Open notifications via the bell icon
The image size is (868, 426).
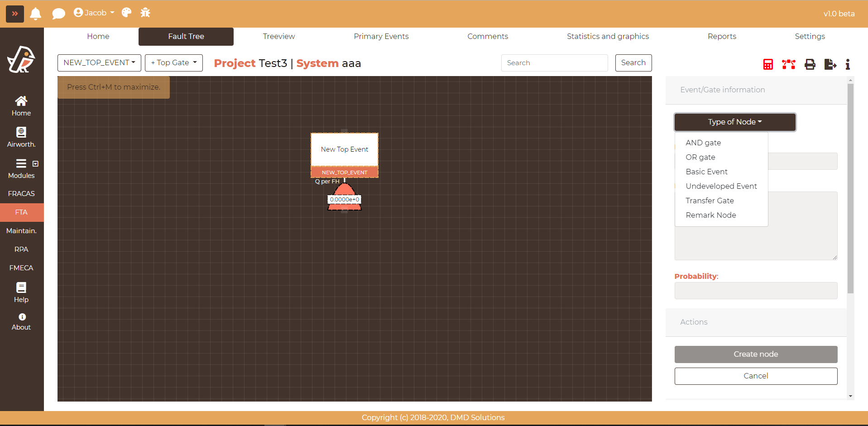click(36, 14)
